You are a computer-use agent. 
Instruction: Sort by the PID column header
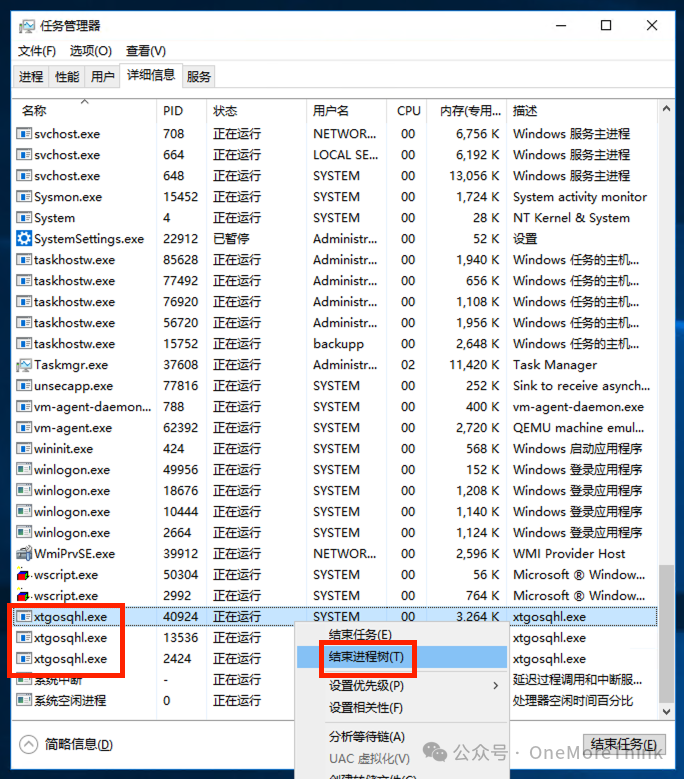tap(181, 110)
